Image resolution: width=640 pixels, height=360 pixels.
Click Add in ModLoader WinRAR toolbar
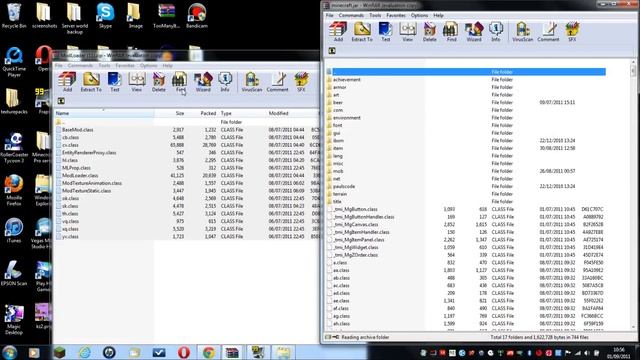coord(67,82)
